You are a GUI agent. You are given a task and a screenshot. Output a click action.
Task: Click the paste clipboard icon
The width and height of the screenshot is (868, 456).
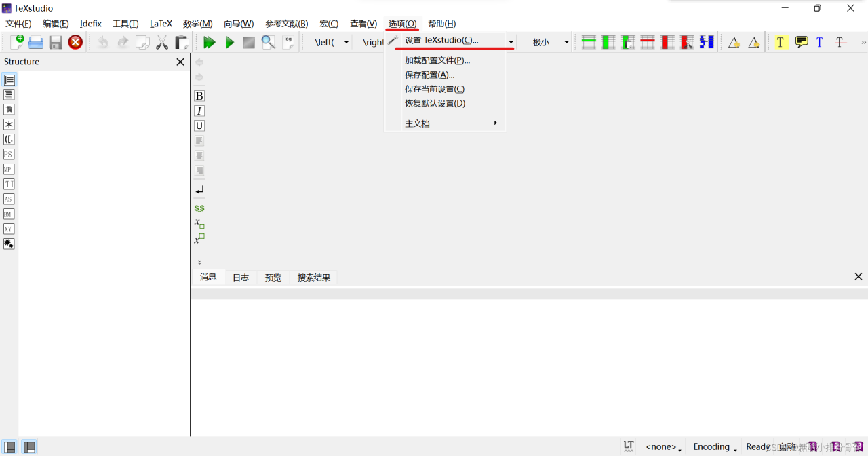click(182, 42)
